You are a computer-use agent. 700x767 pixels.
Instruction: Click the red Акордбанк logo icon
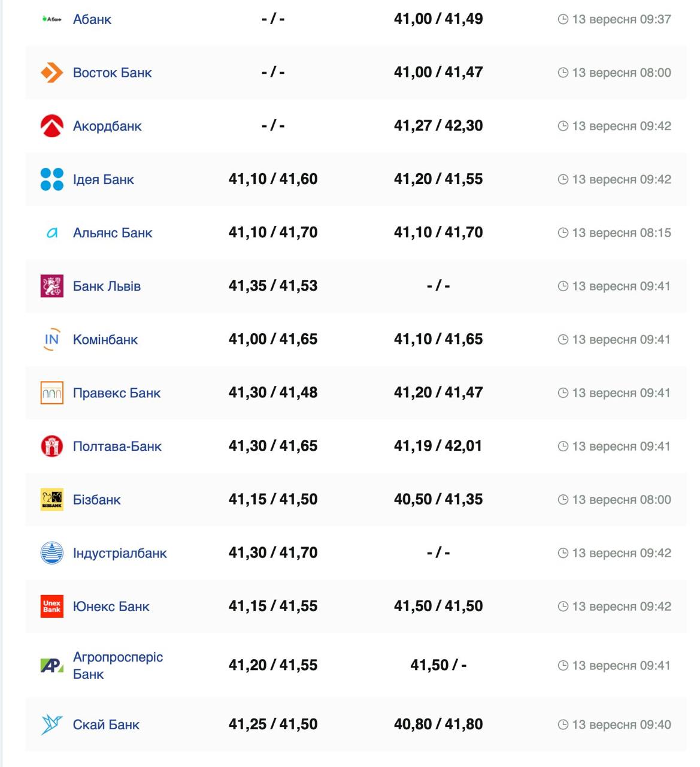(51, 126)
